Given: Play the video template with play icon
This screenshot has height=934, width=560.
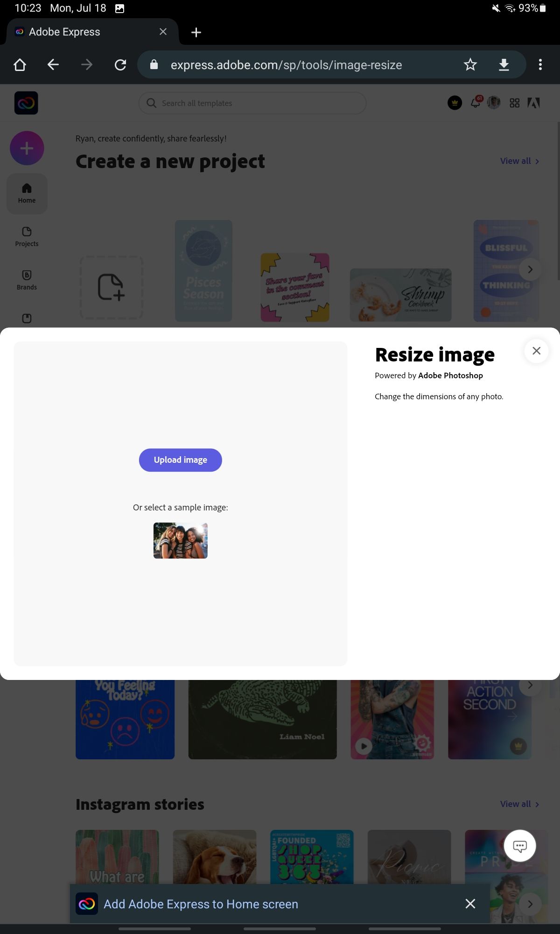Looking at the screenshot, I should click(x=364, y=746).
